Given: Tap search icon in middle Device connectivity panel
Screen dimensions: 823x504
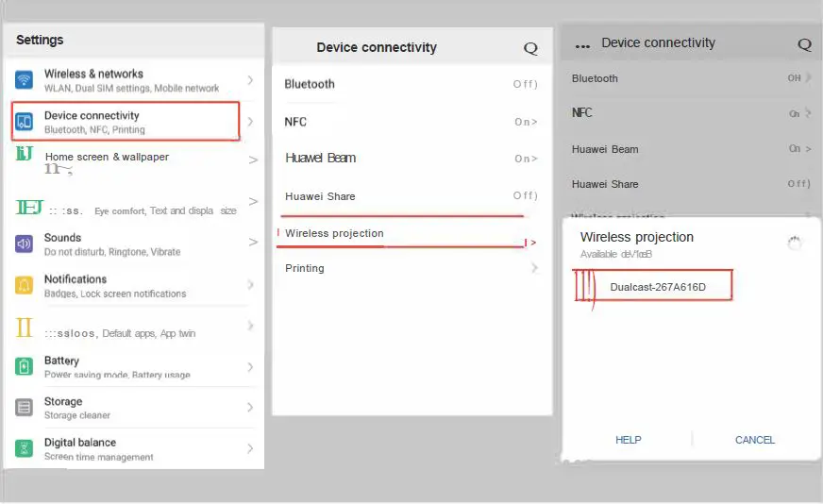Looking at the screenshot, I should pyautogui.click(x=530, y=48).
